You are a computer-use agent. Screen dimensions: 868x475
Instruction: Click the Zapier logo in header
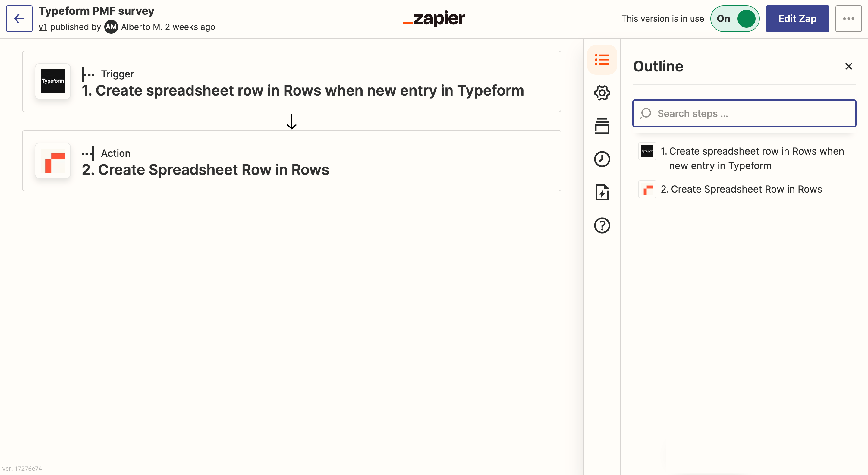434,18
